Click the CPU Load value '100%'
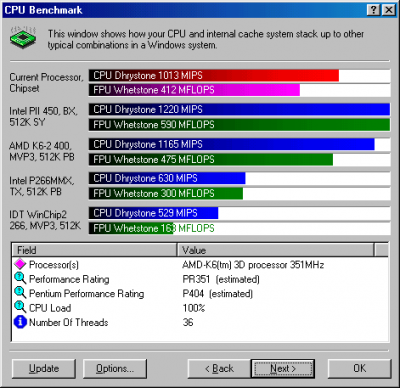Viewport: 400px width, 388px height. pos(194,308)
